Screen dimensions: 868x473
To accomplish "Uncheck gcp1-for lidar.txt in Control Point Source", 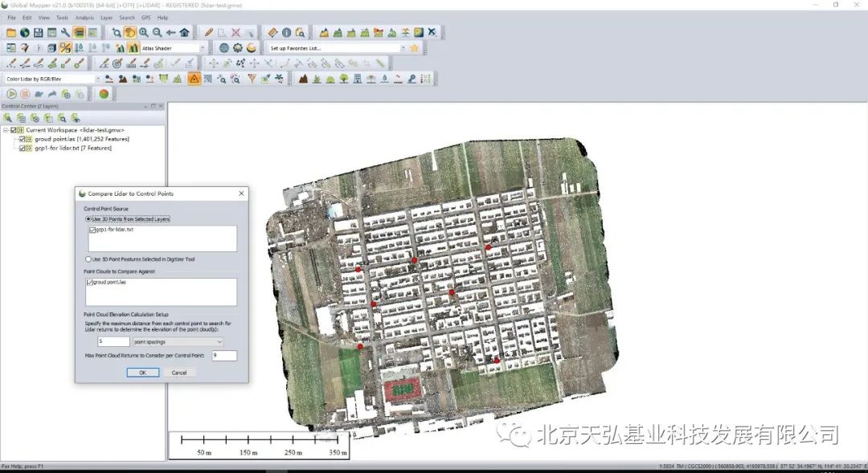I will coord(92,230).
